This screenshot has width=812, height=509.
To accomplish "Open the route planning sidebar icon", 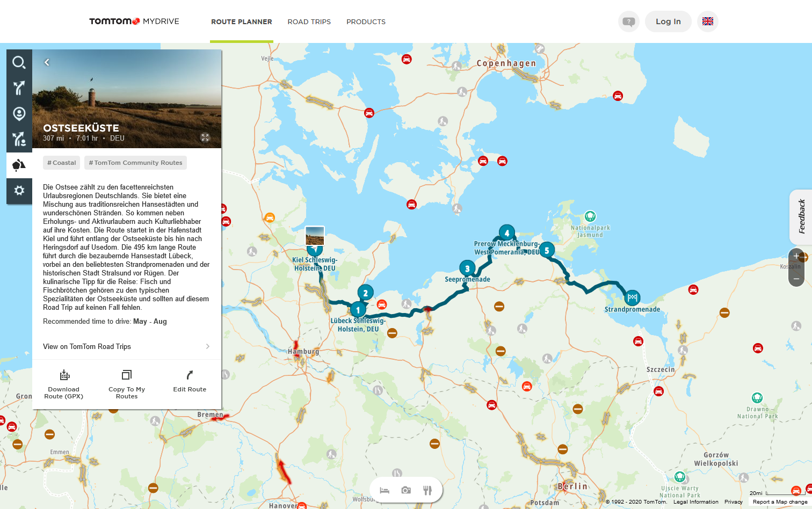I will click(x=19, y=88).
